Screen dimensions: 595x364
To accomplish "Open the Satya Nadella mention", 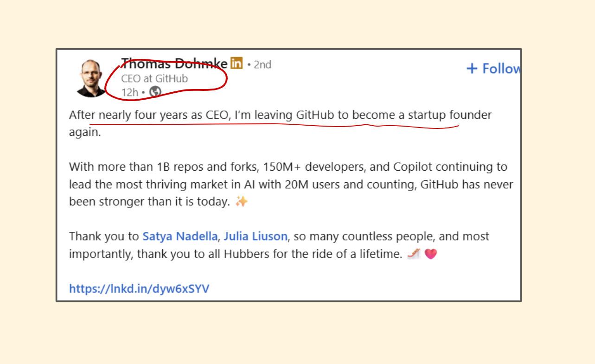I will (180, 236).
